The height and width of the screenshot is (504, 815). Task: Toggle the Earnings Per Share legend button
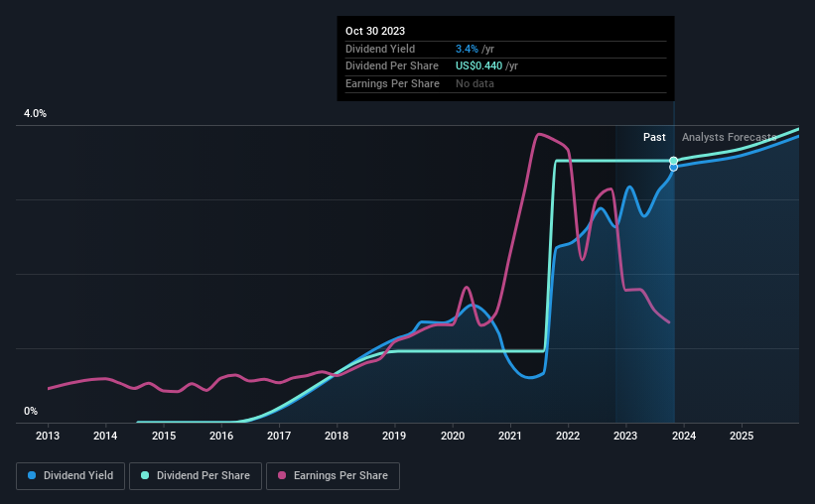coord(333,476)
